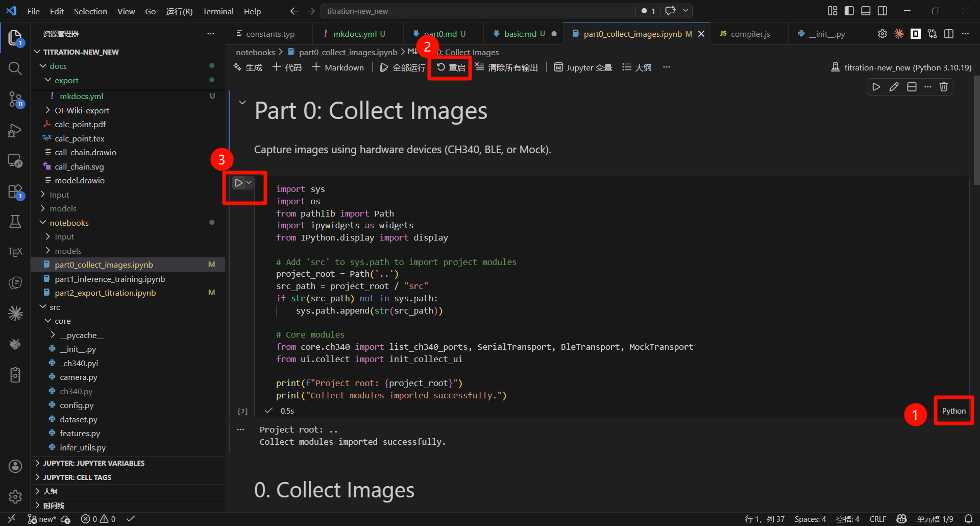The width and height of the screenshot is (980, 526).
Task: Add a Markdown cell
Action: click(338, 67)
